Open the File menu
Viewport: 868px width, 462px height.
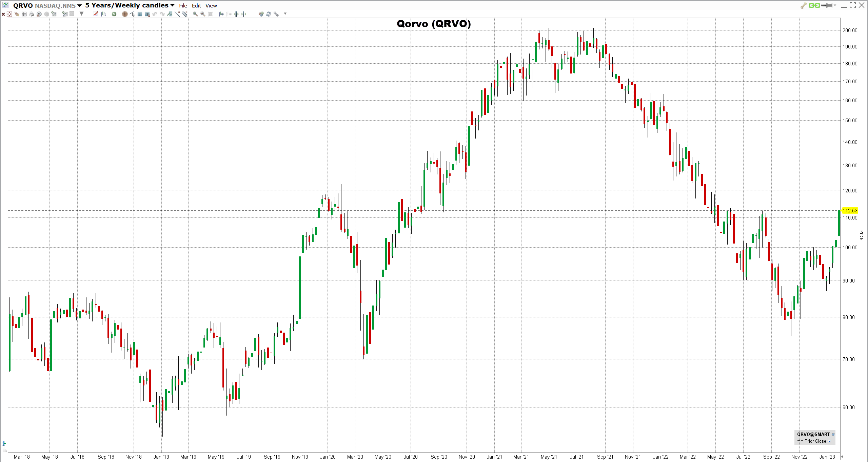tap(183, 6)
